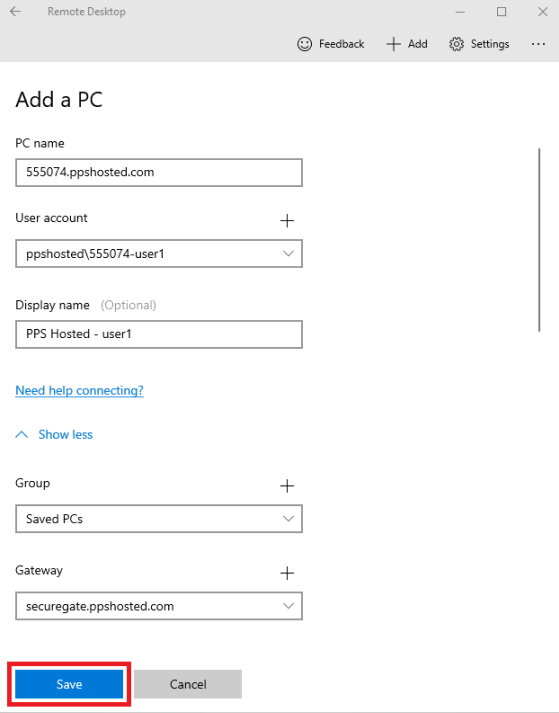Click the Add plus toolbar button
The height and width of the screenshot is (713, 559).
[x=407, y=44]
